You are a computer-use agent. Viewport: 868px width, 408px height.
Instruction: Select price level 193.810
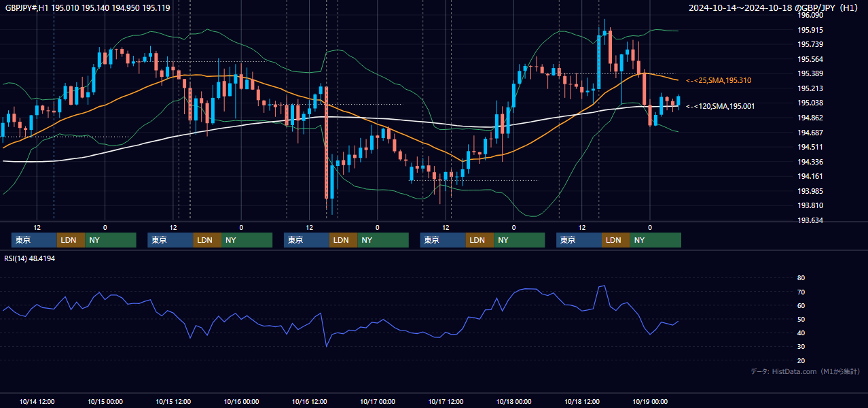[x=810, y=205]
